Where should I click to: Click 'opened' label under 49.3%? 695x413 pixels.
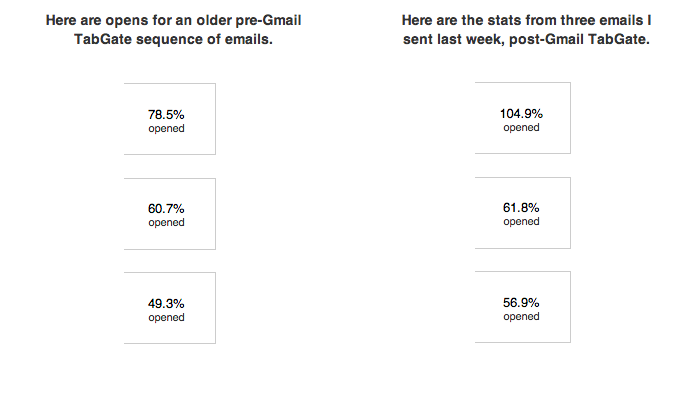click(166, 318)
